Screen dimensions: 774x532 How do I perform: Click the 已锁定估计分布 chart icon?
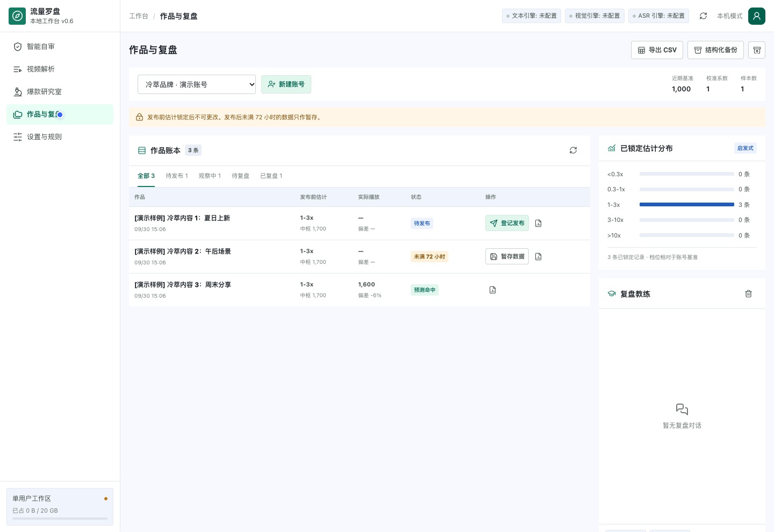612,148
